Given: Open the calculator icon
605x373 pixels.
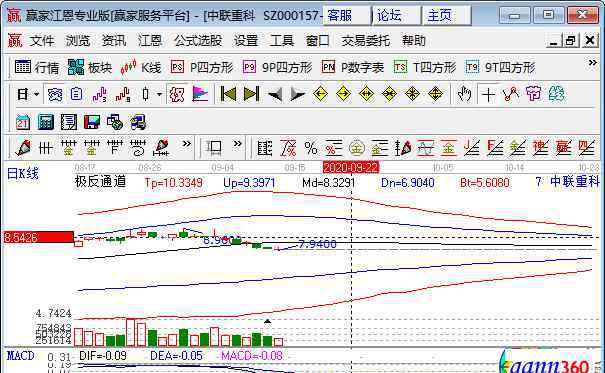Looking at the screenshot, I should (46, 122).
